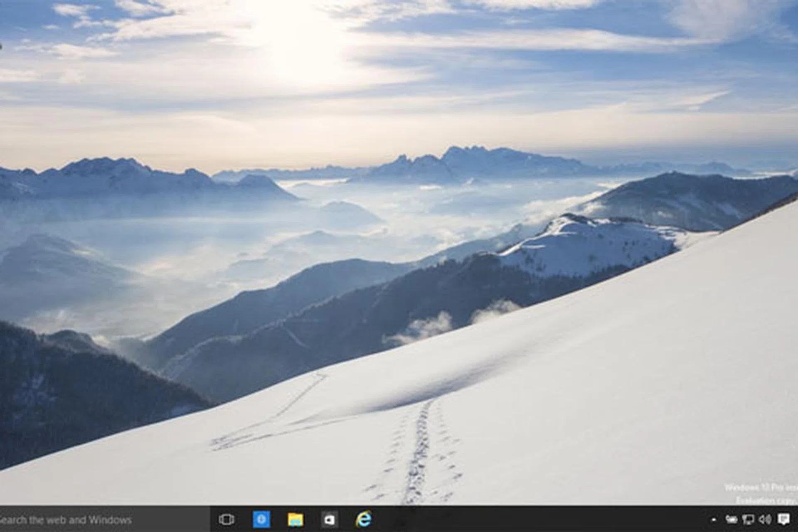Focus the Search the web and Windows box
Screen dimensions: 798x532
(83, 520)
